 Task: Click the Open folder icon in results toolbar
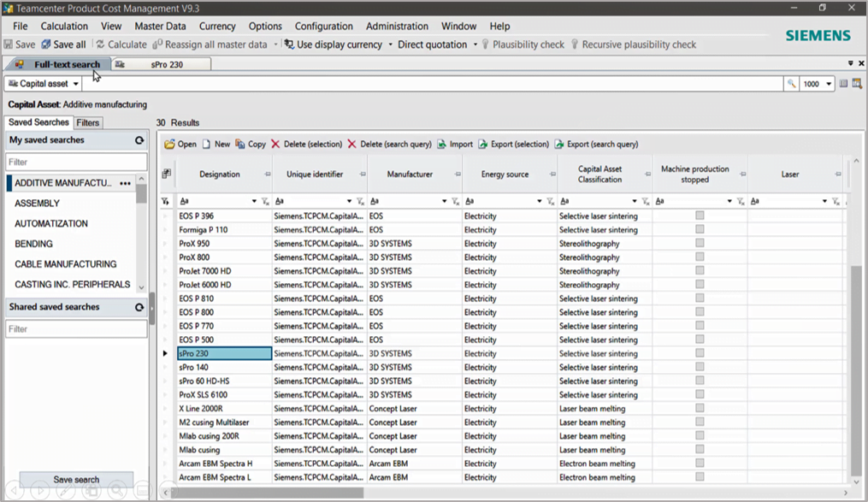[x=169, y=145]
